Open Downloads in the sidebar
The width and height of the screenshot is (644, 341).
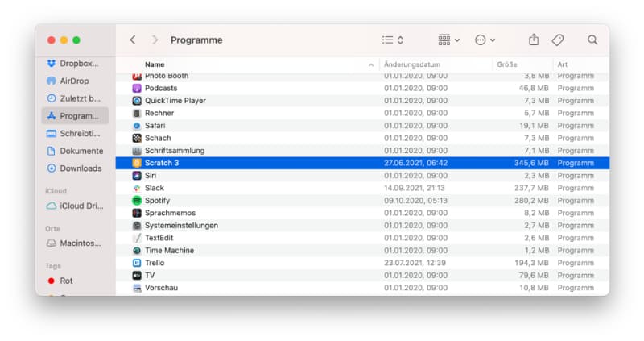point(74,168)
